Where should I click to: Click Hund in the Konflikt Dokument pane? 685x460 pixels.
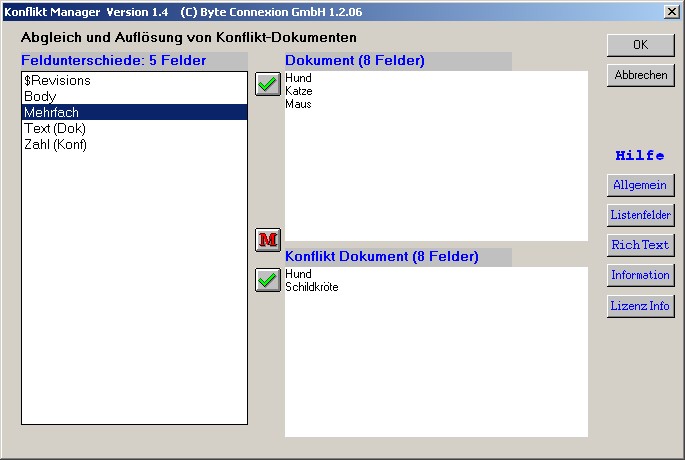(298, 274)
